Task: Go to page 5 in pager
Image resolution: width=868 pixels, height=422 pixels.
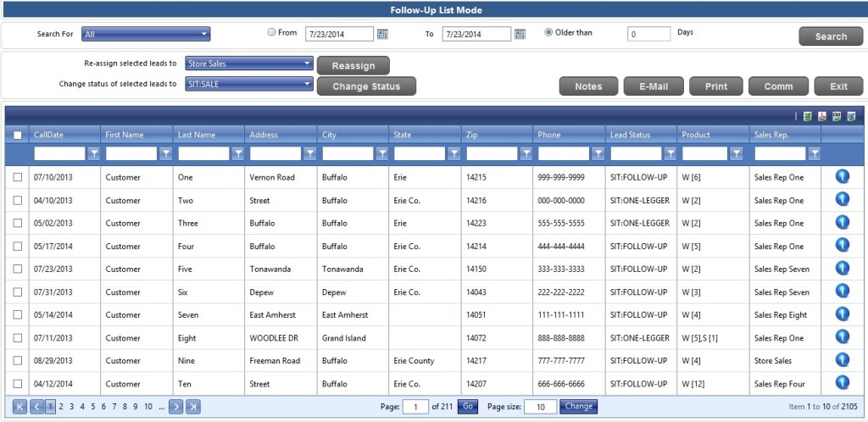Action: (x=93, y=407)
